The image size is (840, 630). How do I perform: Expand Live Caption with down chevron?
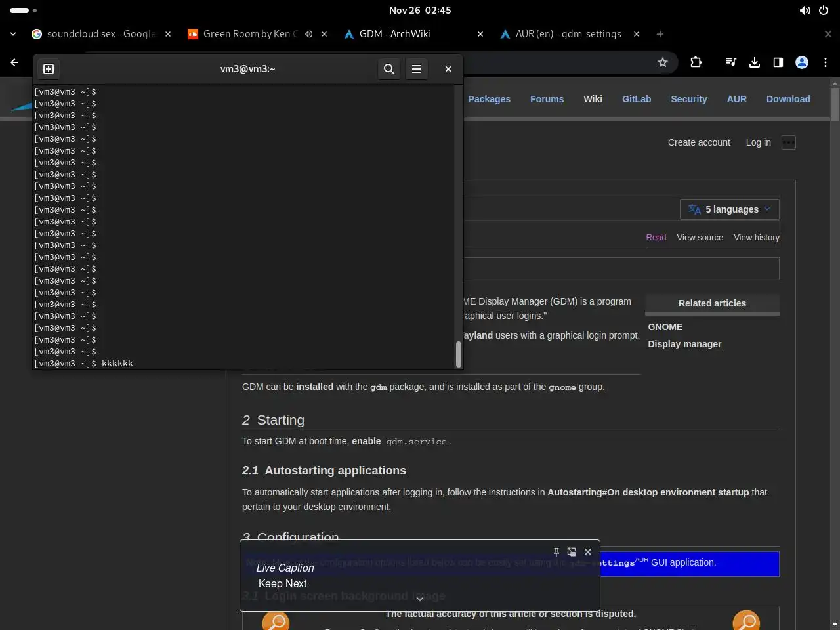pyautogui.click(x=420, y=598)
